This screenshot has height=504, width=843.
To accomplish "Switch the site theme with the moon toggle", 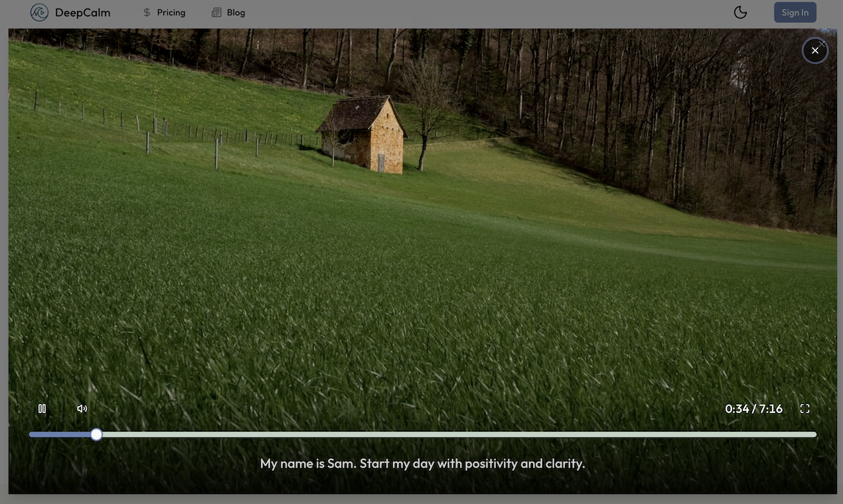I will click(740, 12).
